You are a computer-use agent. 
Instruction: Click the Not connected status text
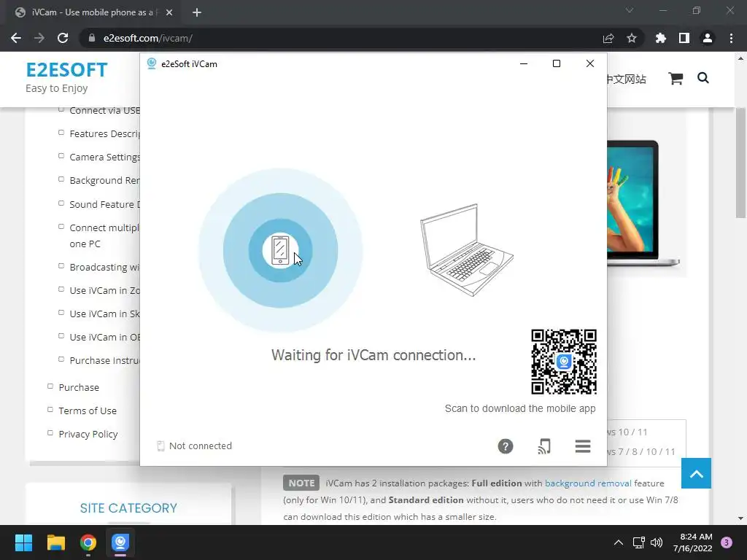pos(200,446)
